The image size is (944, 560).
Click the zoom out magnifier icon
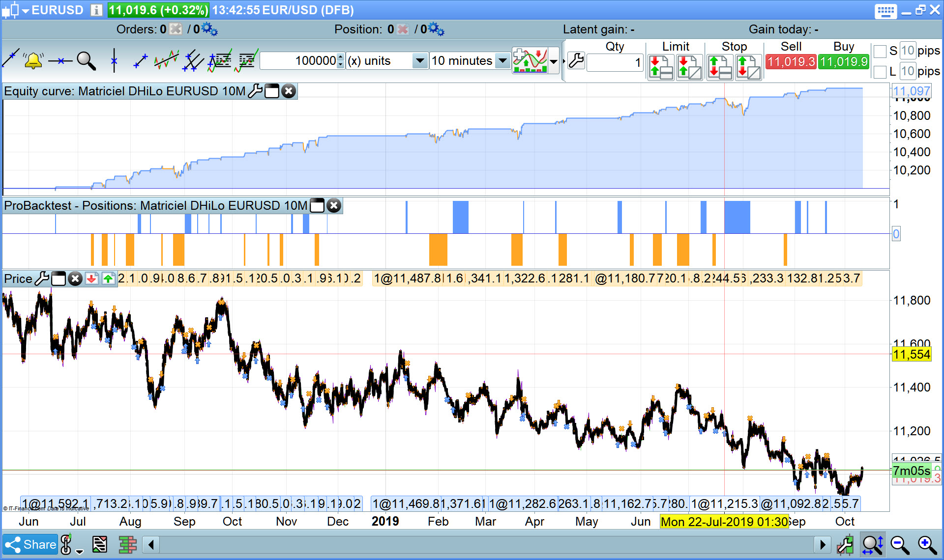pyautogui.click(x=900, y=545)
